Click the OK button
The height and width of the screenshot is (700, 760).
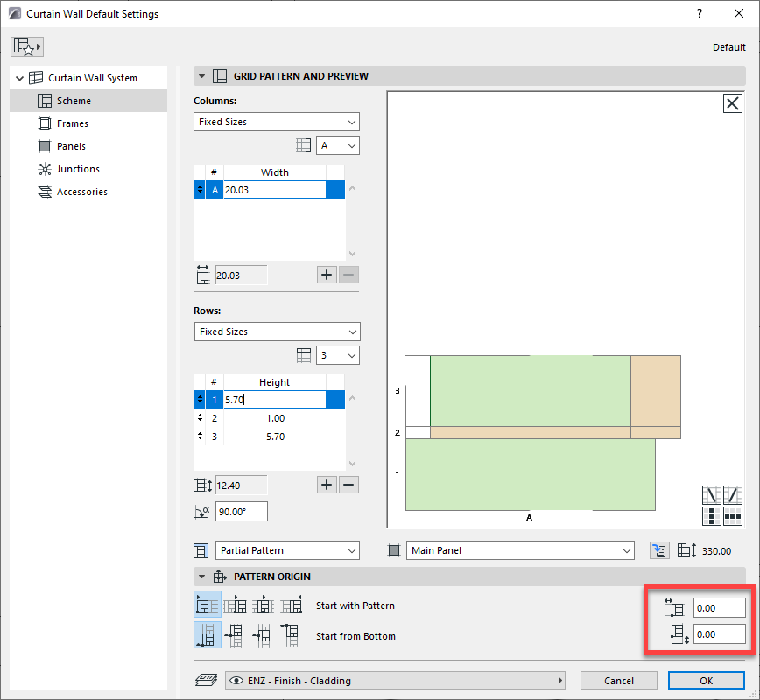coord(707,681)
